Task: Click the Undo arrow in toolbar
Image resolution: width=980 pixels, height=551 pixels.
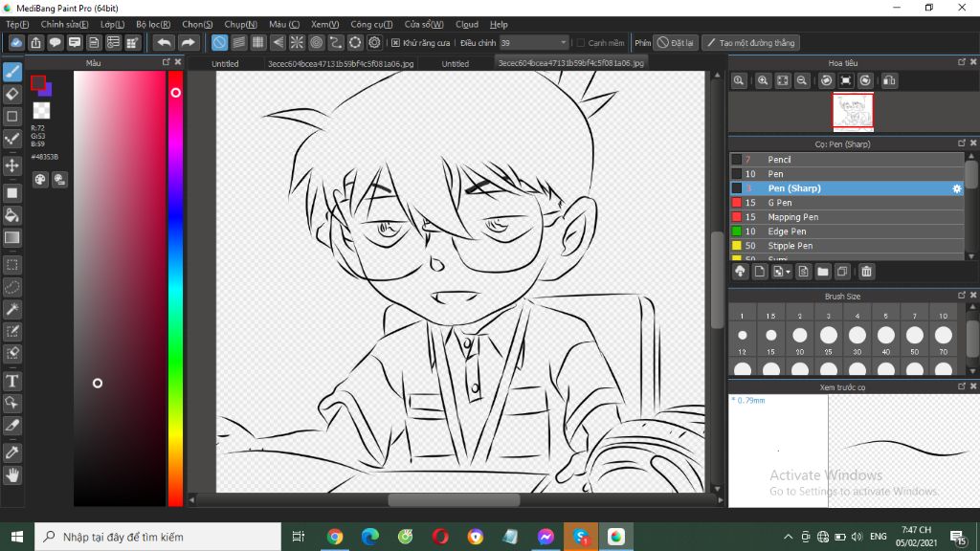Action: (165, 42)
